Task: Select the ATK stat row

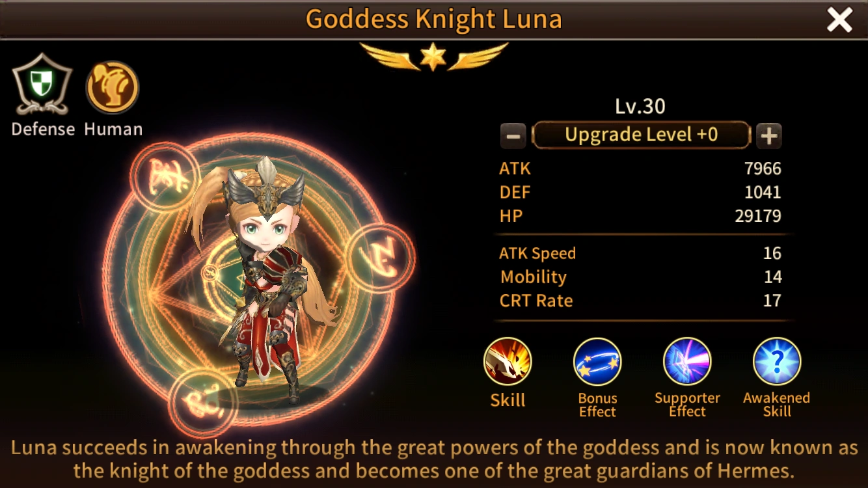Action: (x=640, y=169)
